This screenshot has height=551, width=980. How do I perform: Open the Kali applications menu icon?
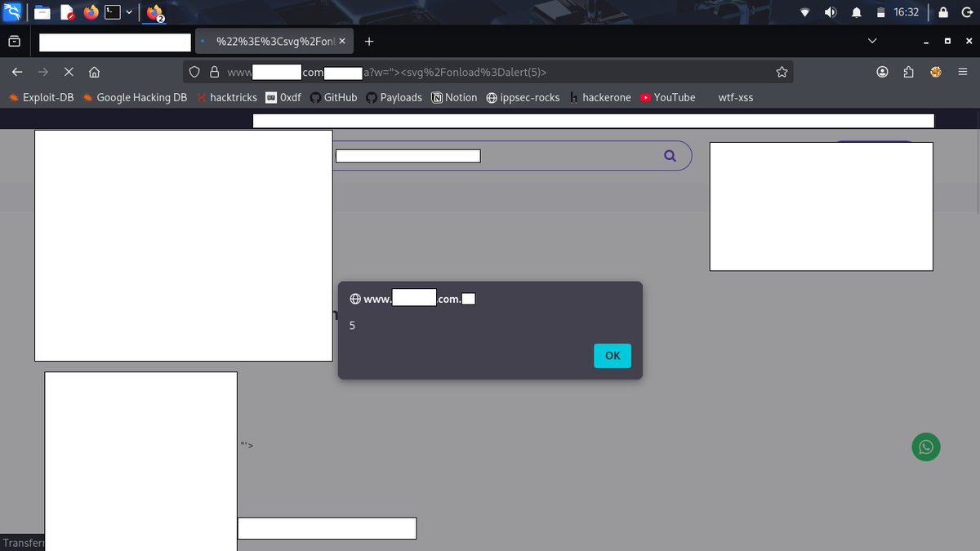[x=12, y=12]
